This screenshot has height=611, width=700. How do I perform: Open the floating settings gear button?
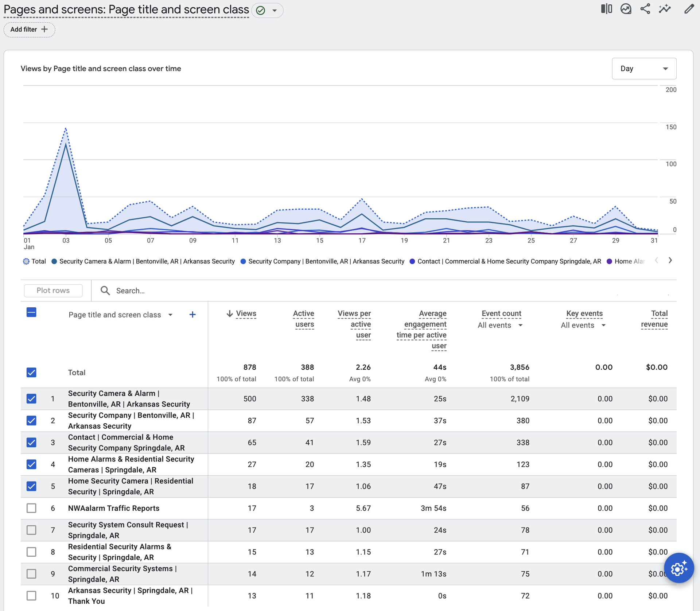coord(678,568)
